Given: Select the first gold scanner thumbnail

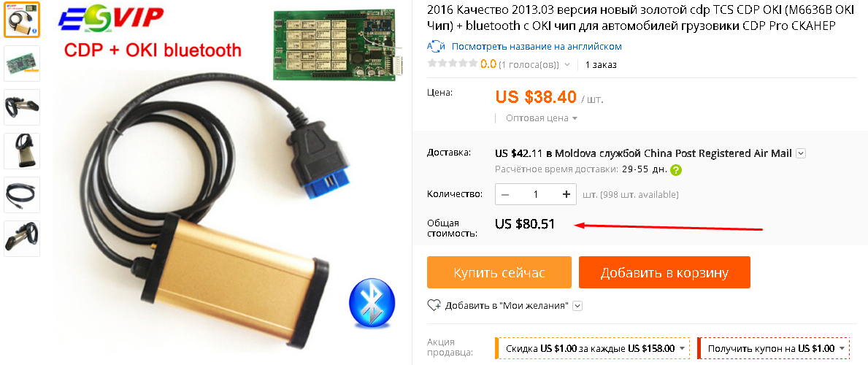Looking at the screenshot, I should point(22,20).
